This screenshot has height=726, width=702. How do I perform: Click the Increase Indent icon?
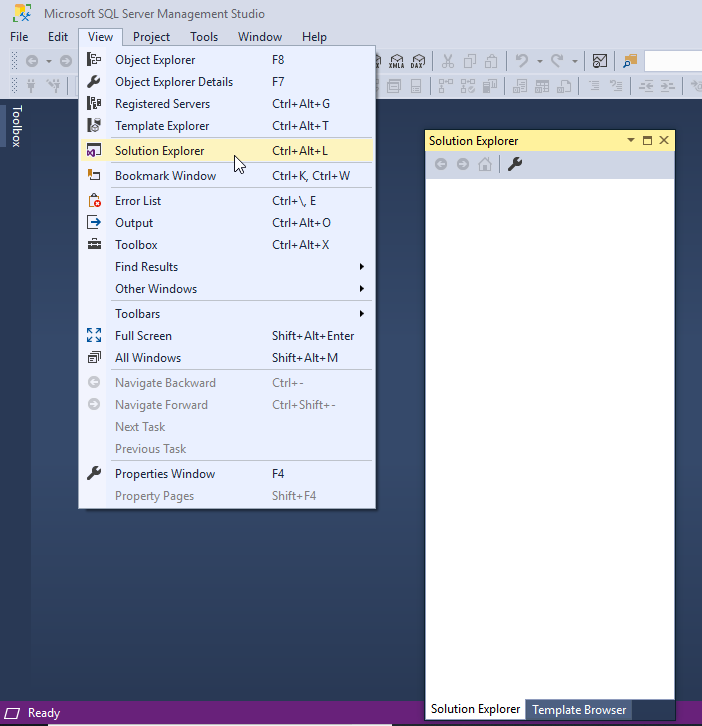pyautogui.click(x=668, y=86)
